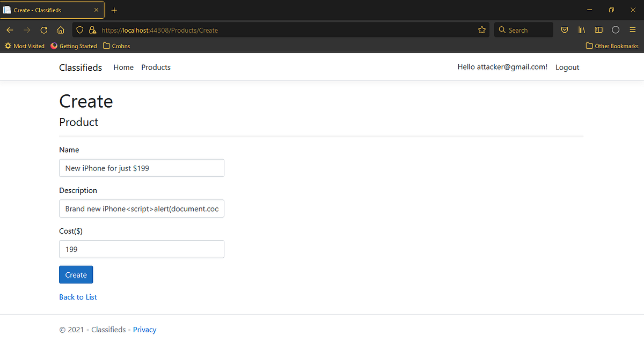Screen dimensions: 644x343
Task: Submit the form with the Create button
Action: pyautogui.click(x=76, y=274)
